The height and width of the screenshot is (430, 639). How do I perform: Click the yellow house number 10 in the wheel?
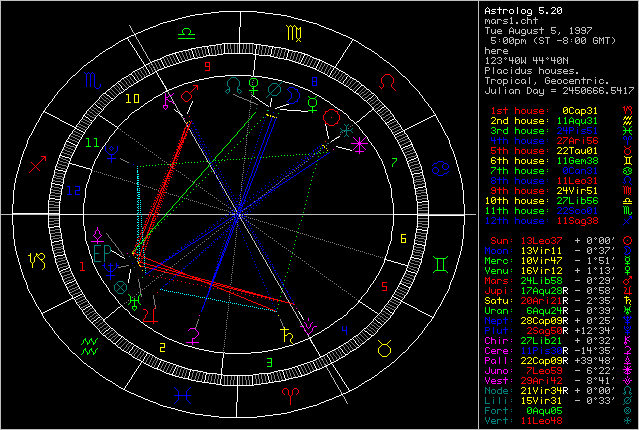coord(132,98)
